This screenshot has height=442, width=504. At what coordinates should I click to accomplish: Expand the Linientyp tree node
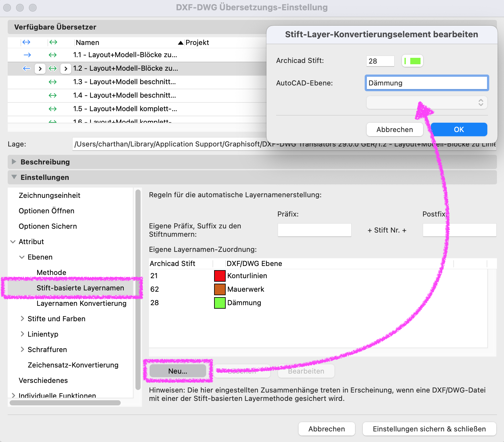(x=22, y=334)
